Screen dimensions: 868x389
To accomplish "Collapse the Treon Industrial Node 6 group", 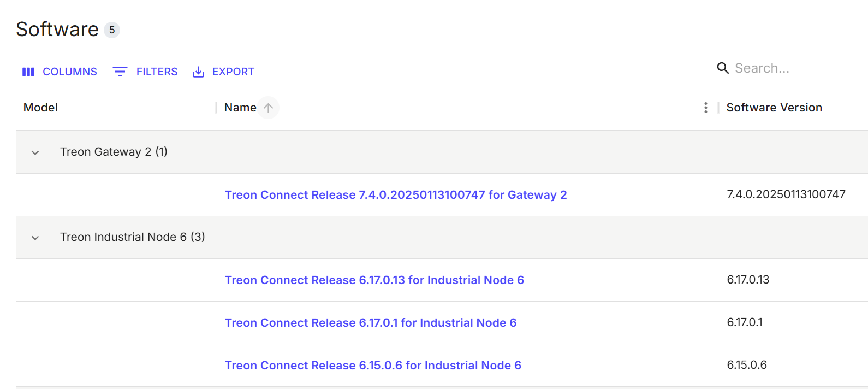I will pos(35,238).
